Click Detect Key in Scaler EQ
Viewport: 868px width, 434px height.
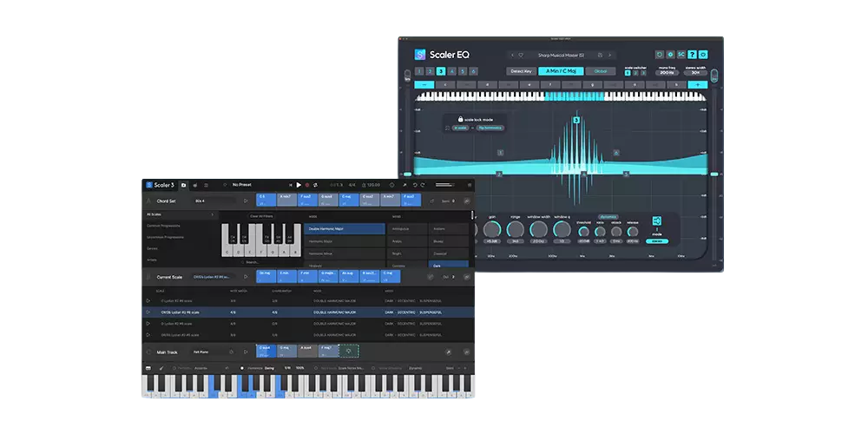click(521, 71)
